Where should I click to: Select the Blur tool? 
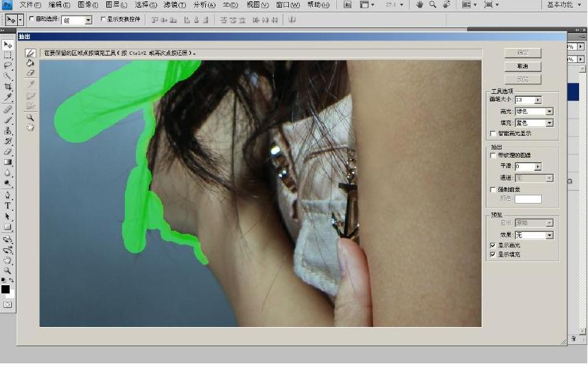pos(8,173)
